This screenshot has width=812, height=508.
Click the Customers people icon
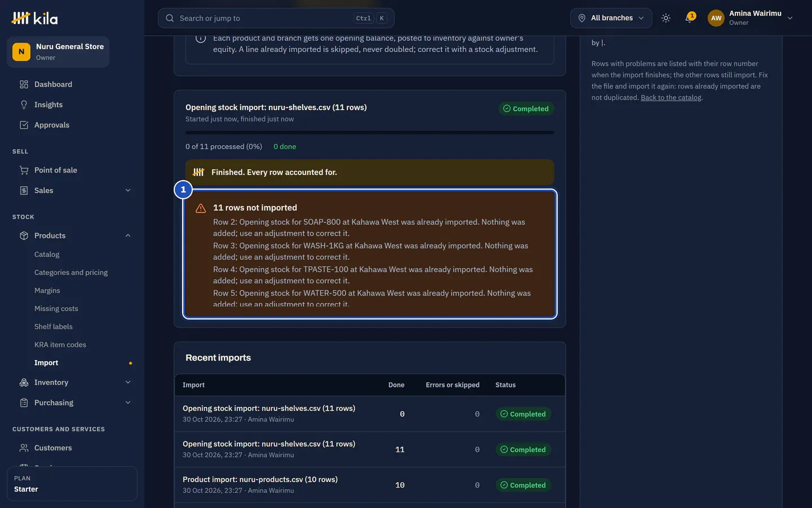(x=24, y=448)
